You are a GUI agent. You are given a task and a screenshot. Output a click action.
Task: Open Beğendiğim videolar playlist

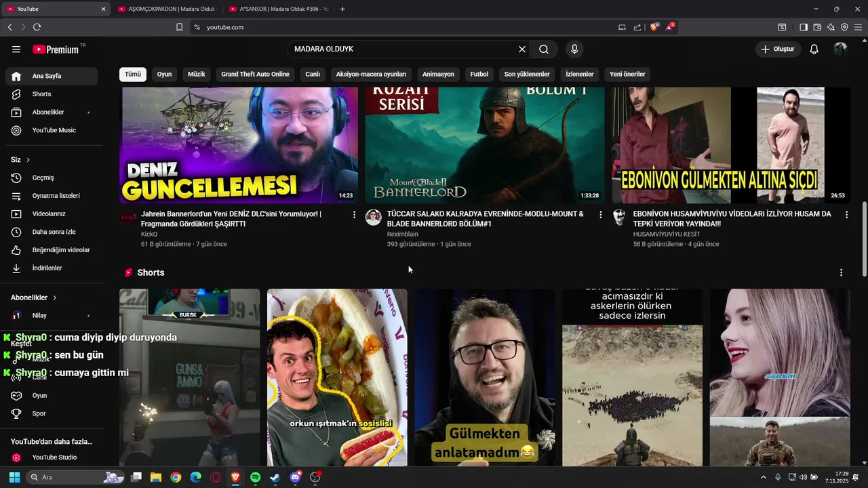52,250
